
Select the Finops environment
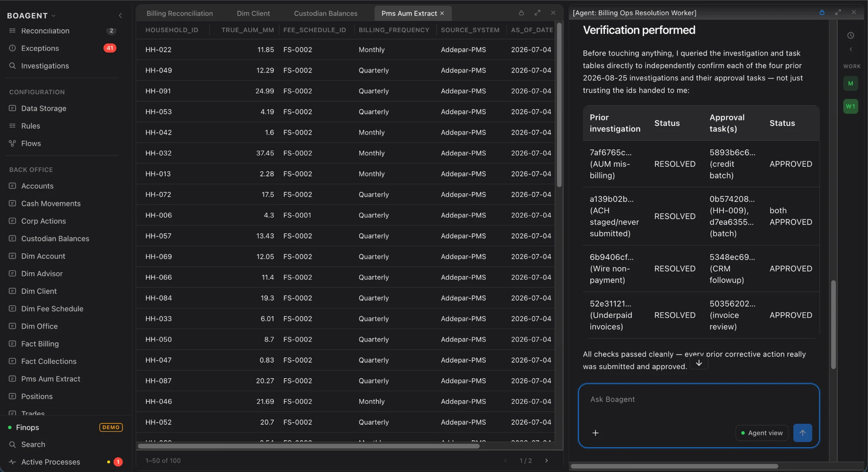click(27, 427)
